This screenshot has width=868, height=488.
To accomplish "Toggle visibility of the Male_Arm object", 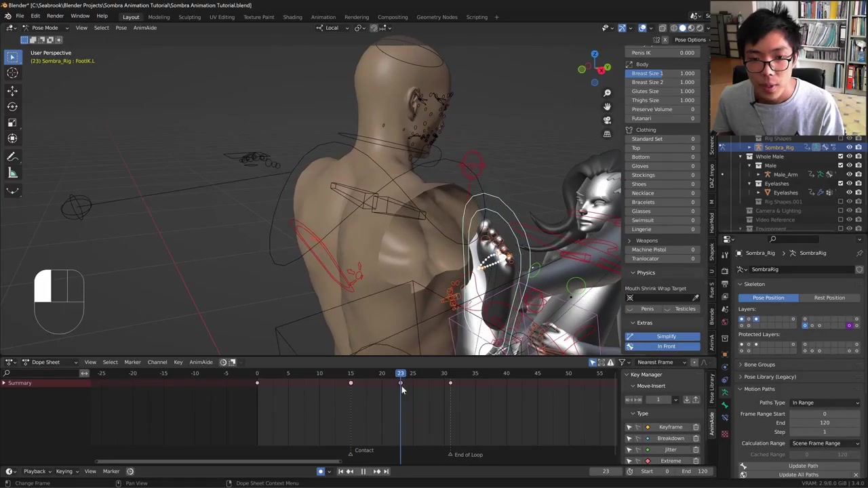I will (x=849, y=174).
